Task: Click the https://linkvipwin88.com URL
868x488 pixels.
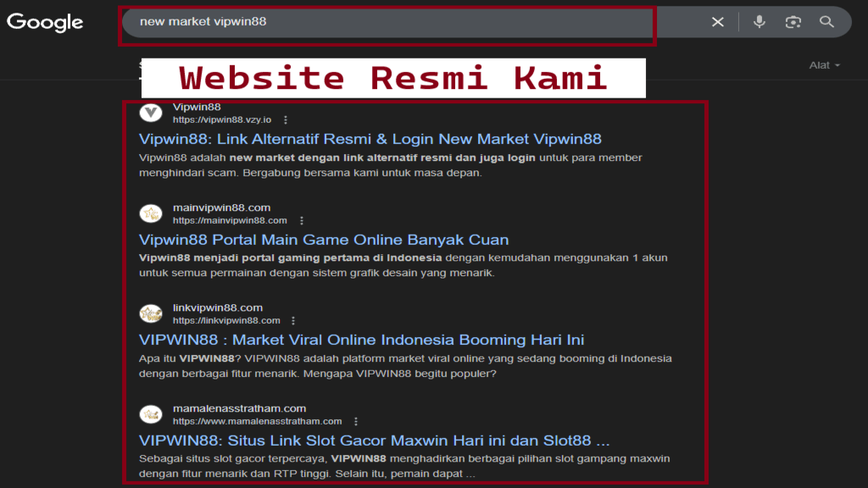Action: click(226, 321)
